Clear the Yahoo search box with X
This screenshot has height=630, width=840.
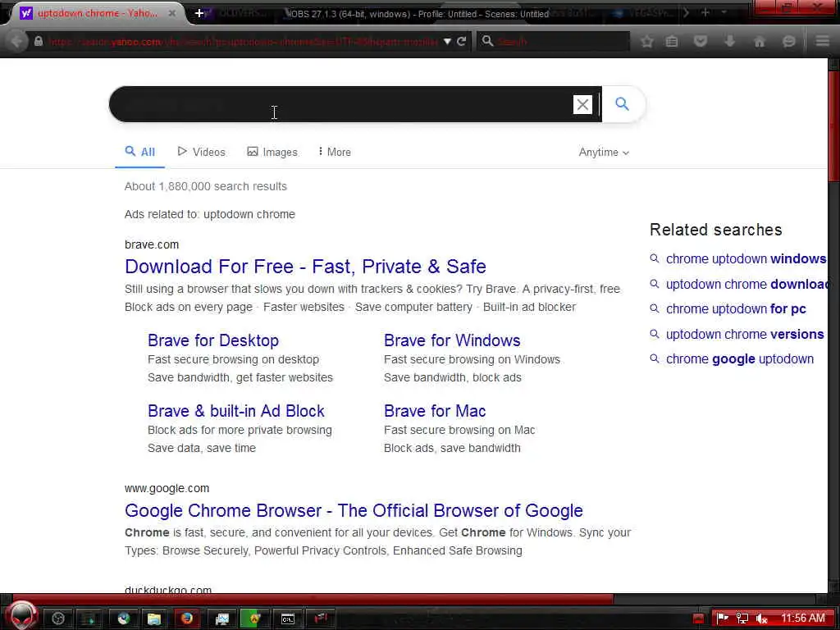tap(582, 104)
